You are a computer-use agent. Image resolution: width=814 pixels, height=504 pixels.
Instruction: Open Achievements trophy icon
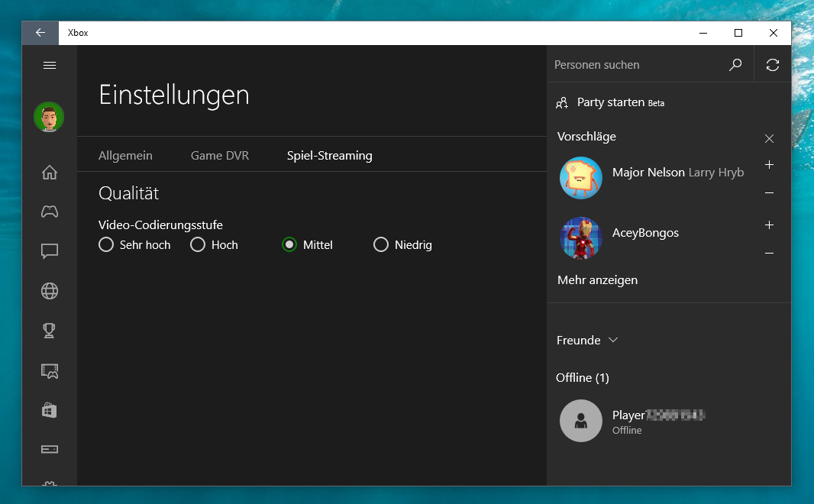click(50, 331)
